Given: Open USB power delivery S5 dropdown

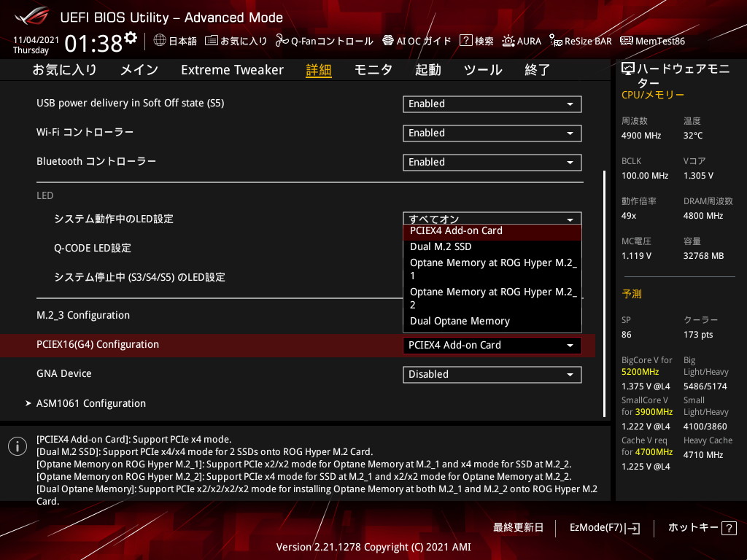Looking at the screenshot, I should (x=492, y=104).
